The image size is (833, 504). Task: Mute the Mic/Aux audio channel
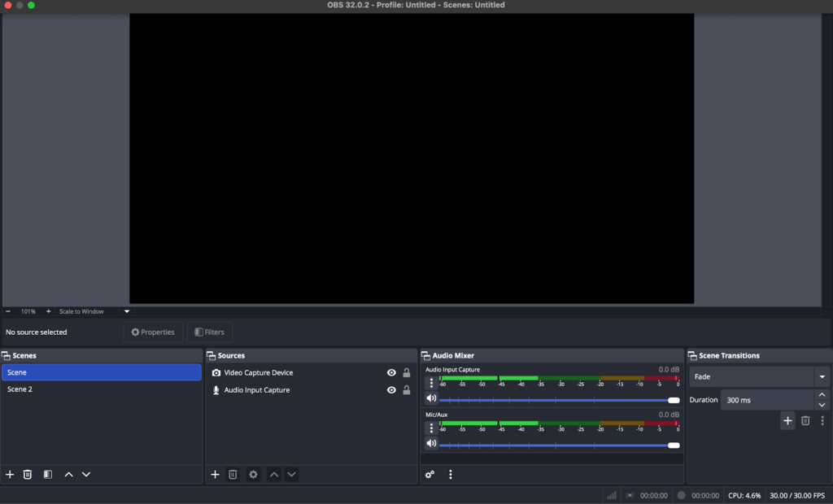coord(431,444)
